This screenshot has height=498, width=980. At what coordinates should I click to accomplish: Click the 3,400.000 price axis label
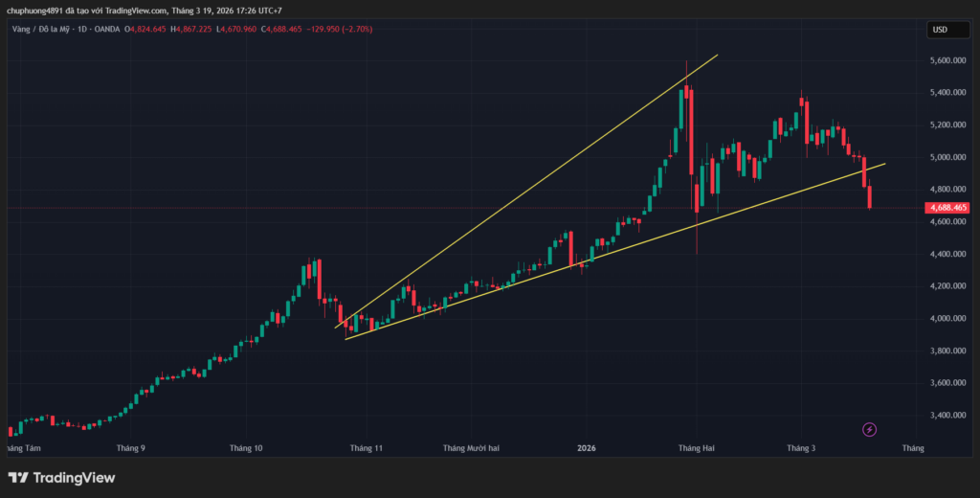coord(947,415)
